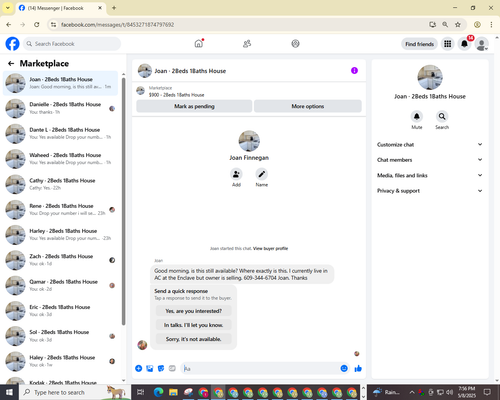Open the Facebook menu grid icon
500x400 pixels.
click(448, 44)
